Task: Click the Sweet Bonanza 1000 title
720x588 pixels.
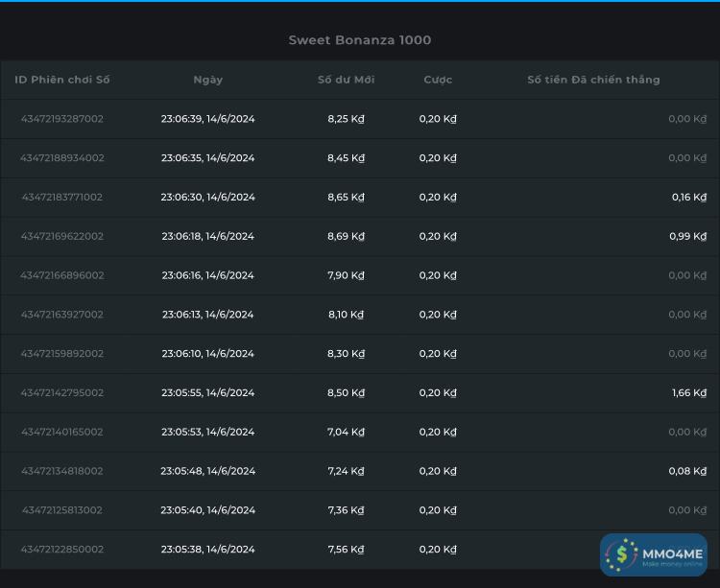Action: click(x=360, y=40)
